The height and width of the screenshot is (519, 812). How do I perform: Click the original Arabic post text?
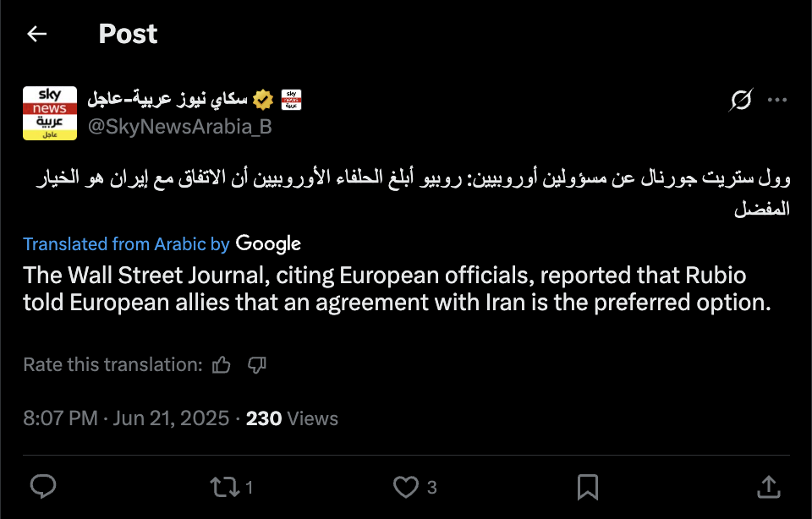(413, 193)
